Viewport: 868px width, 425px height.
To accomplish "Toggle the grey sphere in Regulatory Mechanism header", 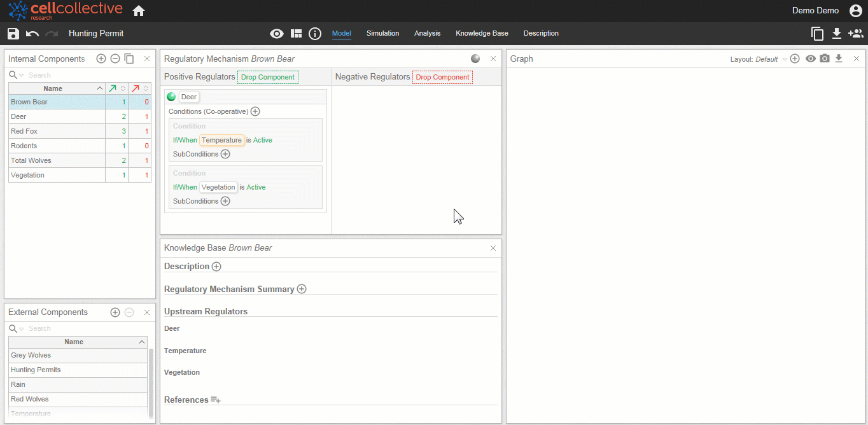I will (x=475, y=59).
